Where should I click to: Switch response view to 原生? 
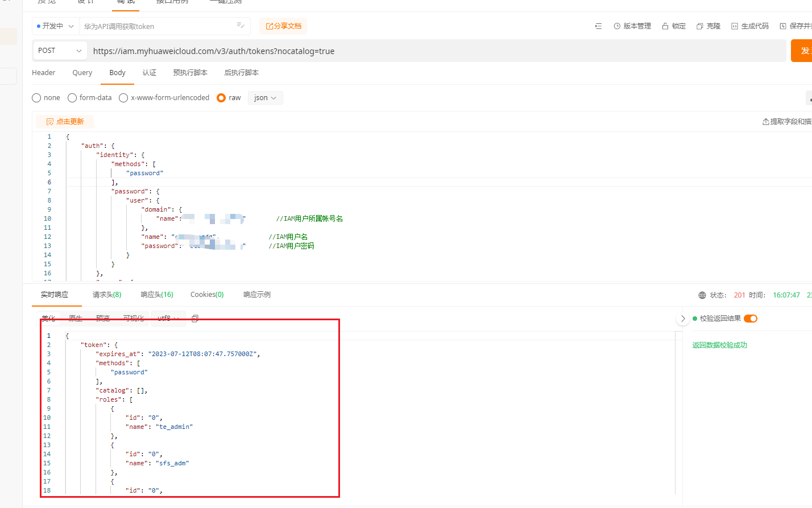click(76, 319)
